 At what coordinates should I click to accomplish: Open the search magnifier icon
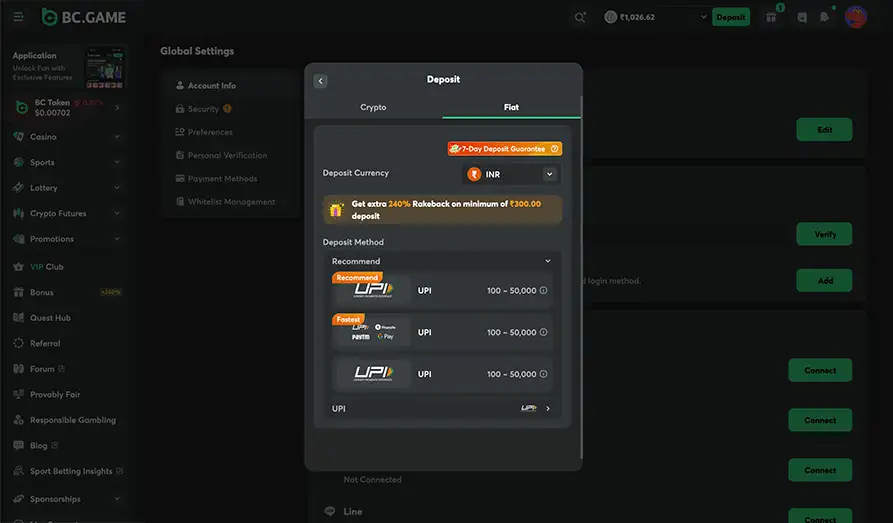(x=580, y=18)
